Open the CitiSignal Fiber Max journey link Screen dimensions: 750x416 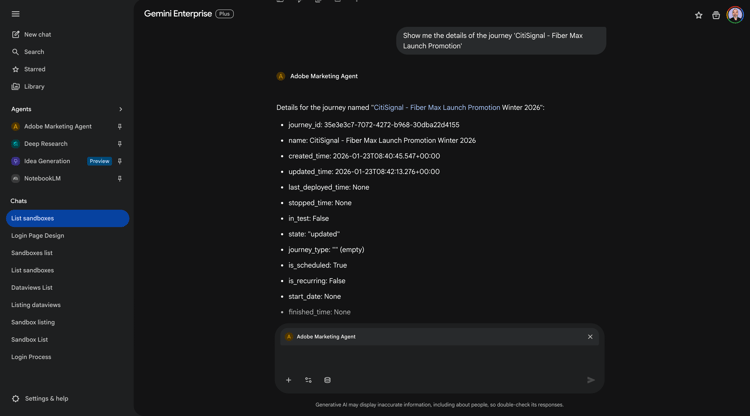(436, 108)
